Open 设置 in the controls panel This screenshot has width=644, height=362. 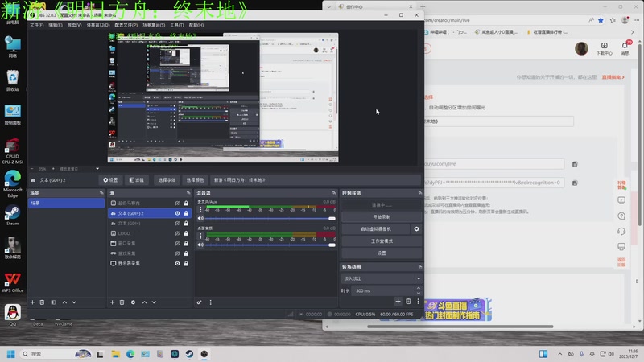(382, 253)
